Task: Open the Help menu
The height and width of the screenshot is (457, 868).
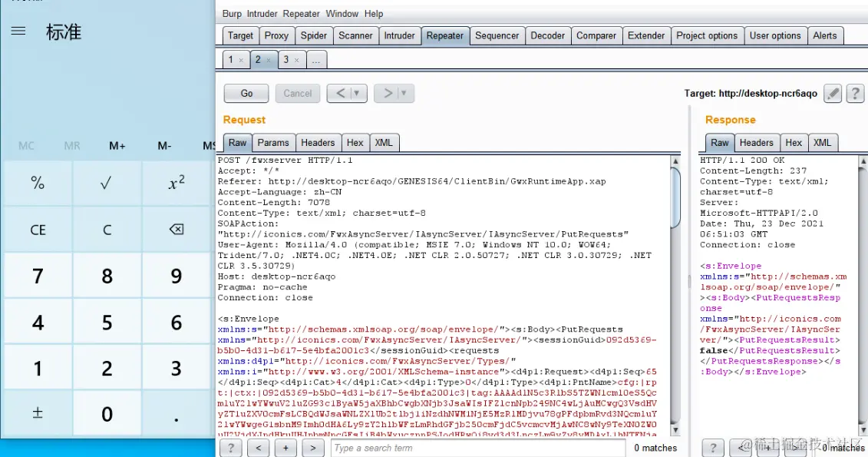Action: coord(374,14)
